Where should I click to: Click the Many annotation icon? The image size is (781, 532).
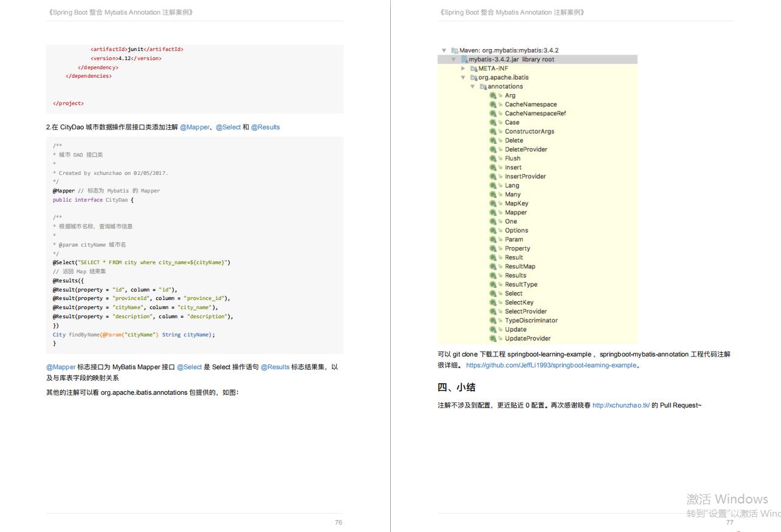[x=493, y=194]
